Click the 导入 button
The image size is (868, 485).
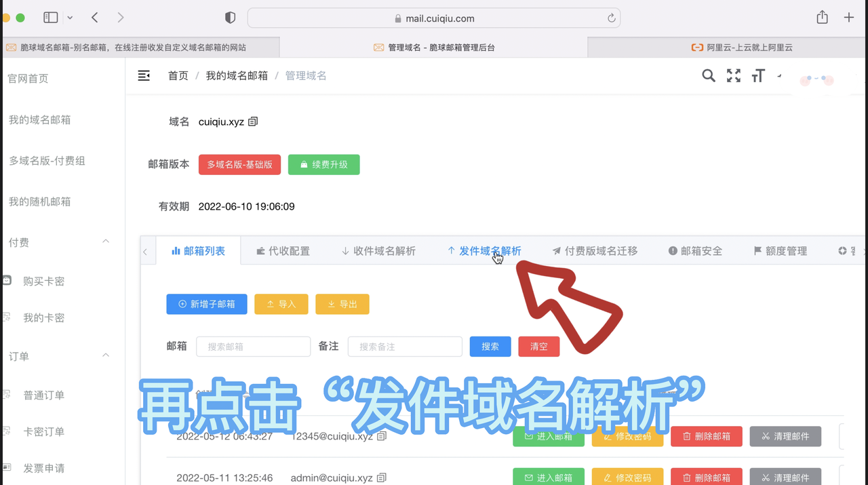coord(281,304)
